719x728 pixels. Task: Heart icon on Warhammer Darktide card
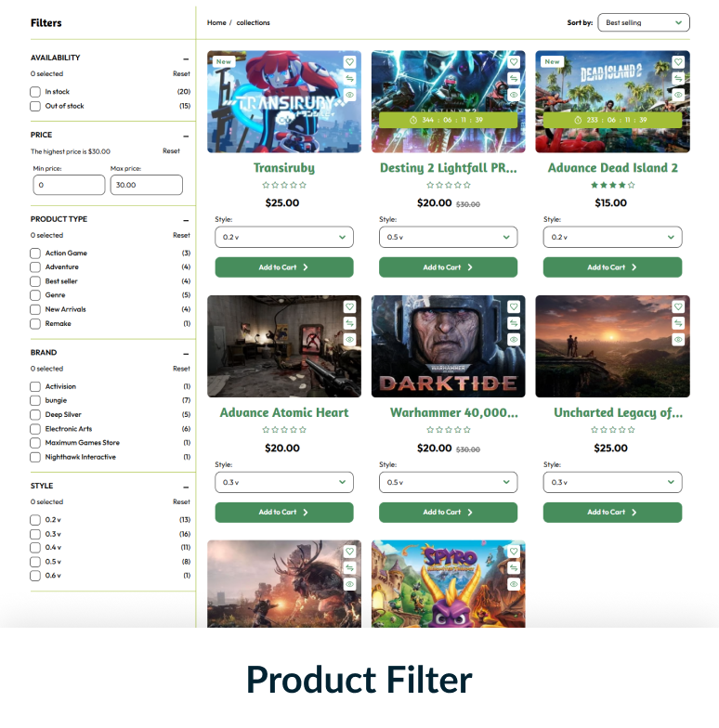(x=514, y=306)
